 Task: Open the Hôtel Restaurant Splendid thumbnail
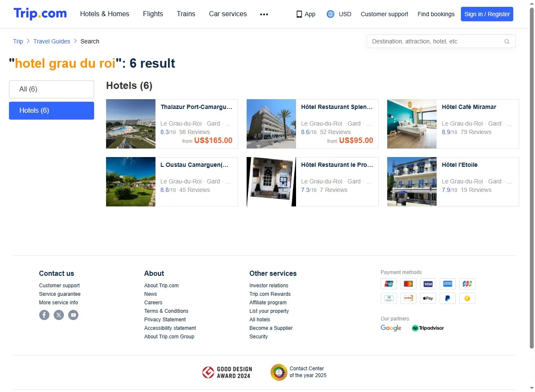[x=271, y=124]
